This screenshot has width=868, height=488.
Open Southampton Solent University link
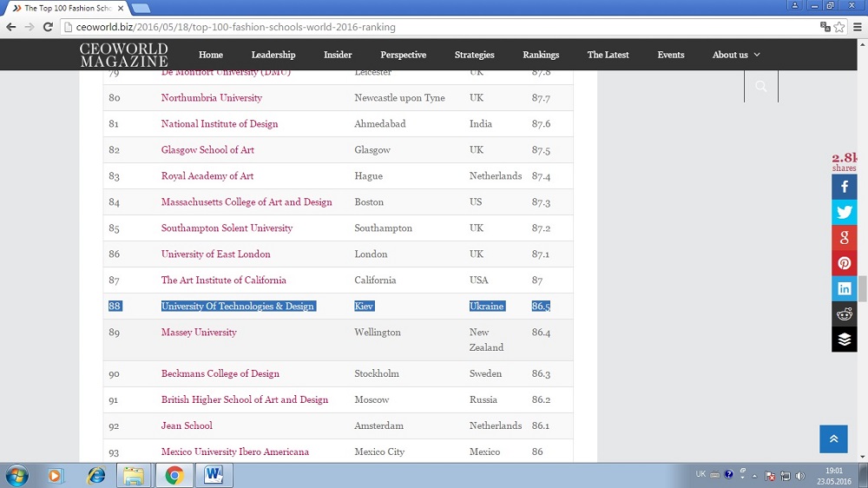coord(227,228)
